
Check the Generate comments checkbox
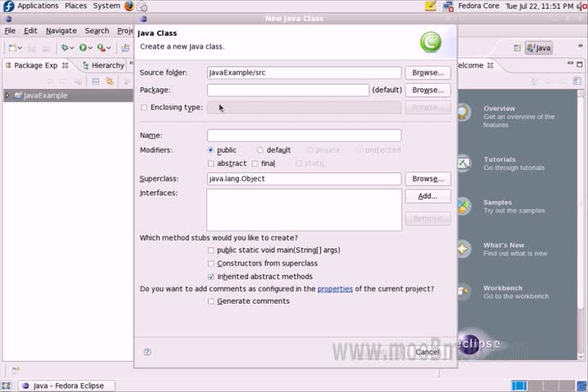211,301
